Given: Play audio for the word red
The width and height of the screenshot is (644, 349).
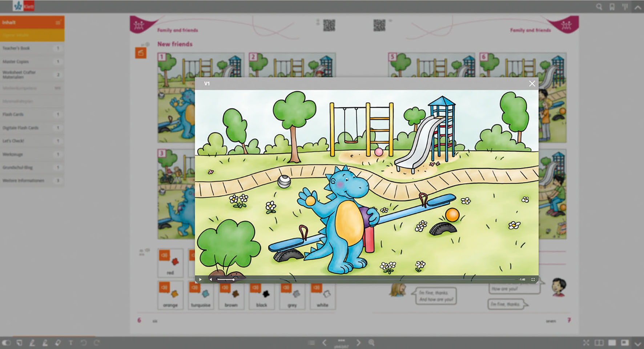Looking at the screenshot, I should 164,255.
